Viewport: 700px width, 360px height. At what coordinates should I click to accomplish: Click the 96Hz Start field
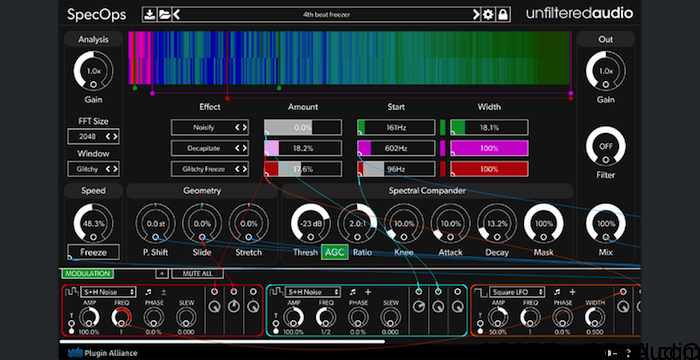[x=396, y=169]
